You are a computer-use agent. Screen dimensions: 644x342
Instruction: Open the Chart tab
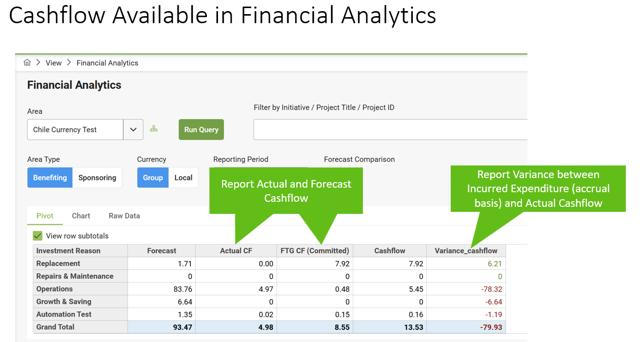click(81, 216)
